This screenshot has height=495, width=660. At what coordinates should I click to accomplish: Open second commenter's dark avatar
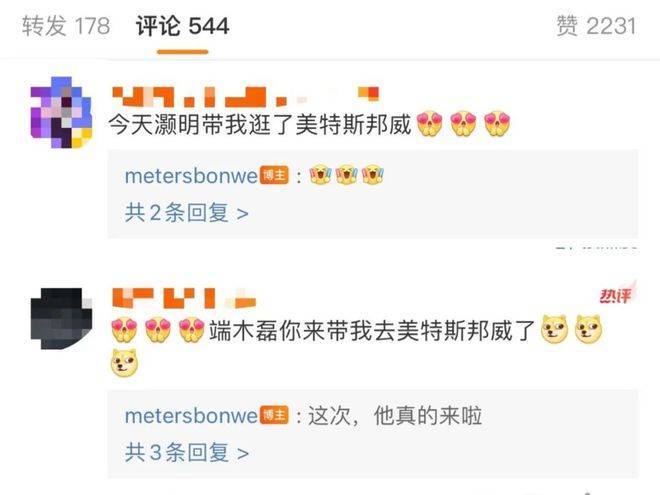61,319
